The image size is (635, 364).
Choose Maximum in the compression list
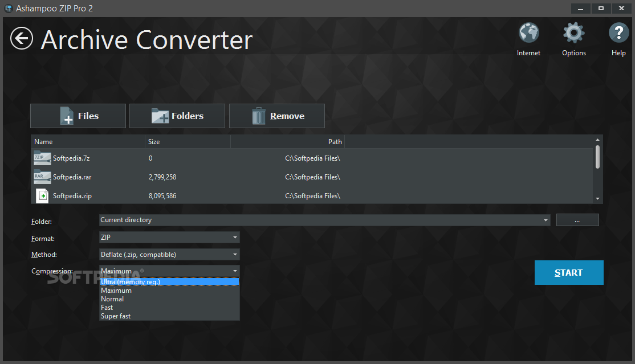[169, 291]
